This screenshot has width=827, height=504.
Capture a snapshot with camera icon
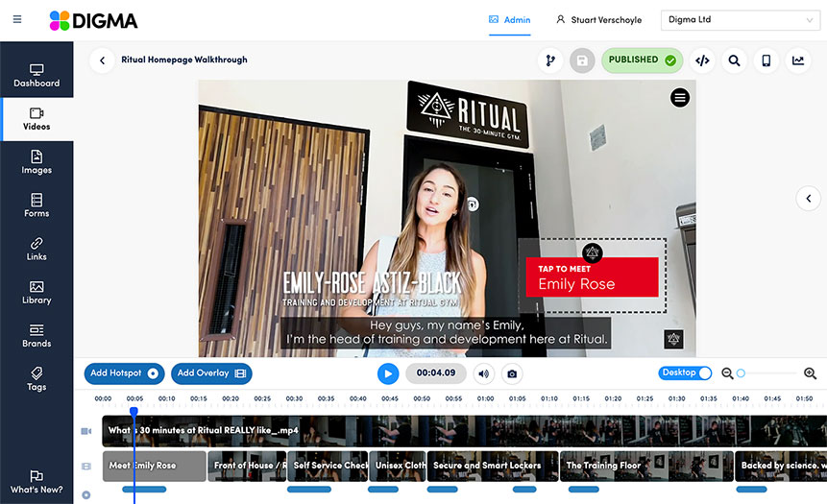click(512, 373)
